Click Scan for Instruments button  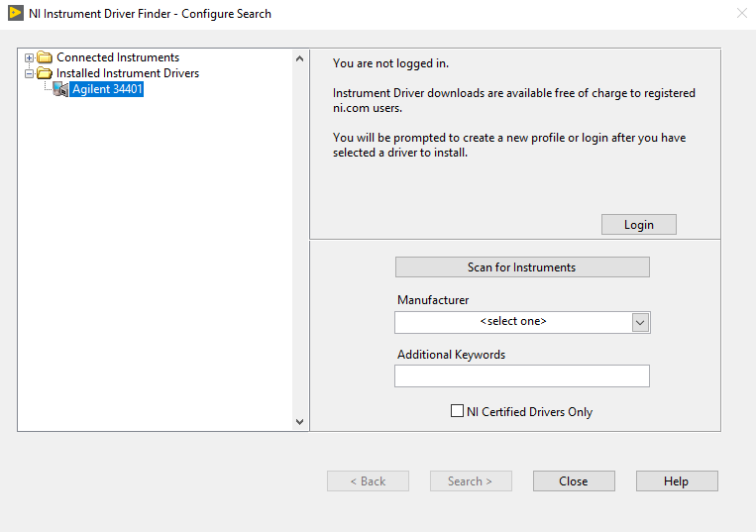coord(522,267)
